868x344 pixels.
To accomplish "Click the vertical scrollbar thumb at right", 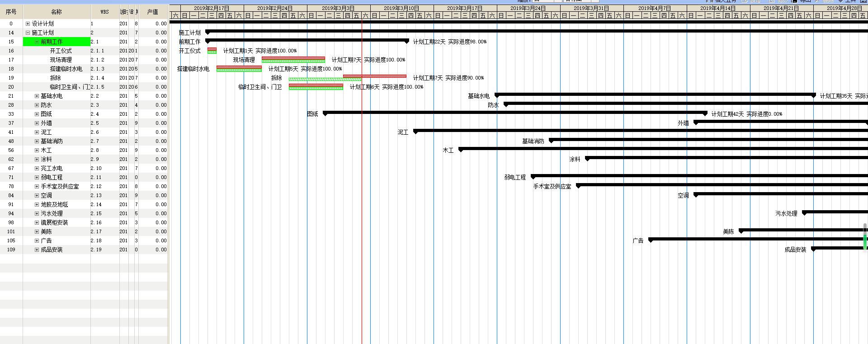I will click(865, 236).
